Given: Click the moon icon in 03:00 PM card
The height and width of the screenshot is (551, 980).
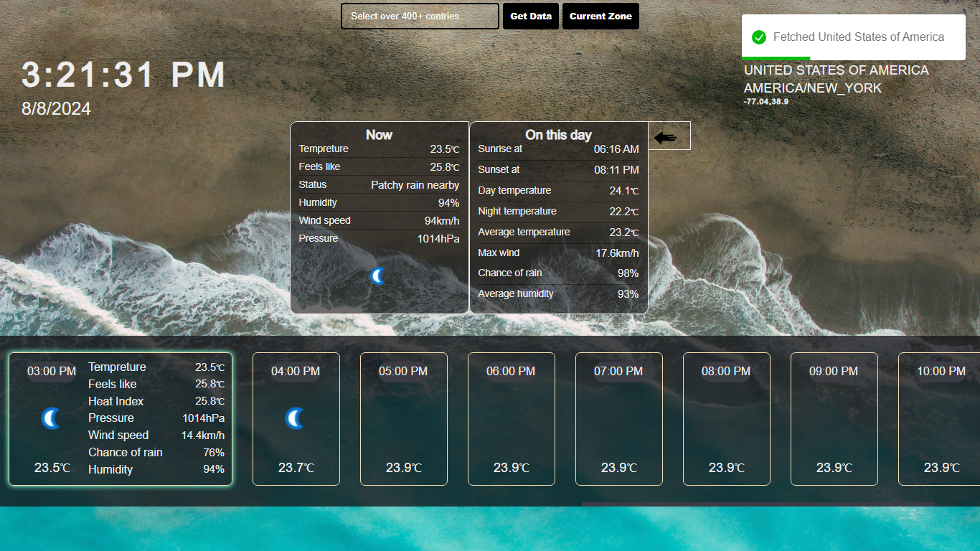Looking at the screenshot, I should pyautogui.click(x=51, y=419).
